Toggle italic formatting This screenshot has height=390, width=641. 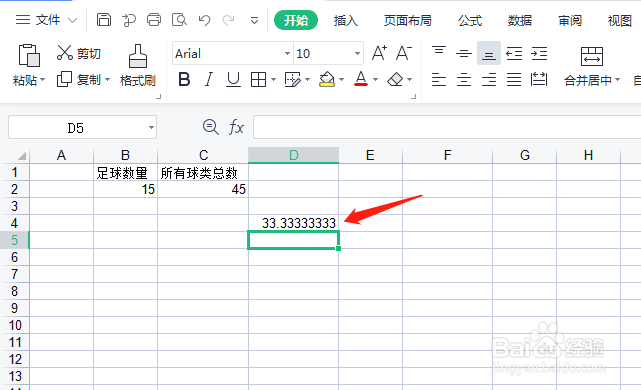pos(209,79)
